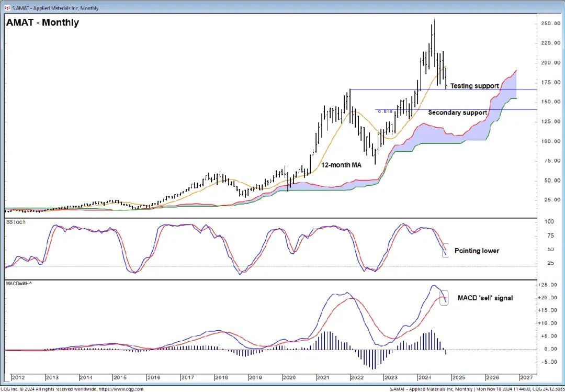The image size is (565, 392).
Task: Click the "AMAT - Monthly" chart heading
Action: coord(42,23)
